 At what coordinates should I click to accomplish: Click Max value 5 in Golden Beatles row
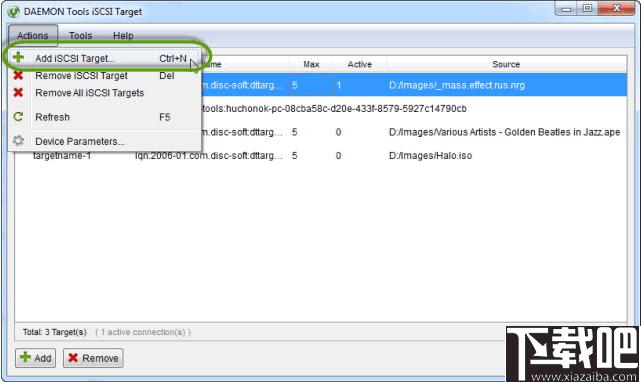point(294,132)
